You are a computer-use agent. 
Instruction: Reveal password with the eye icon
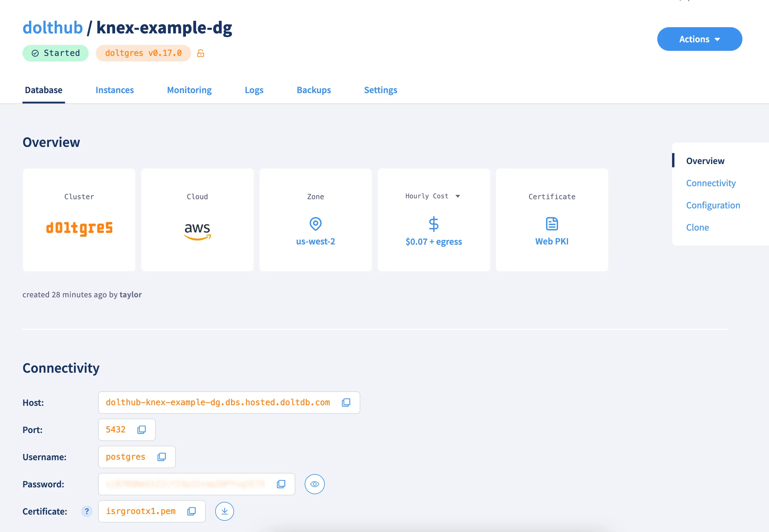(314, 484)
